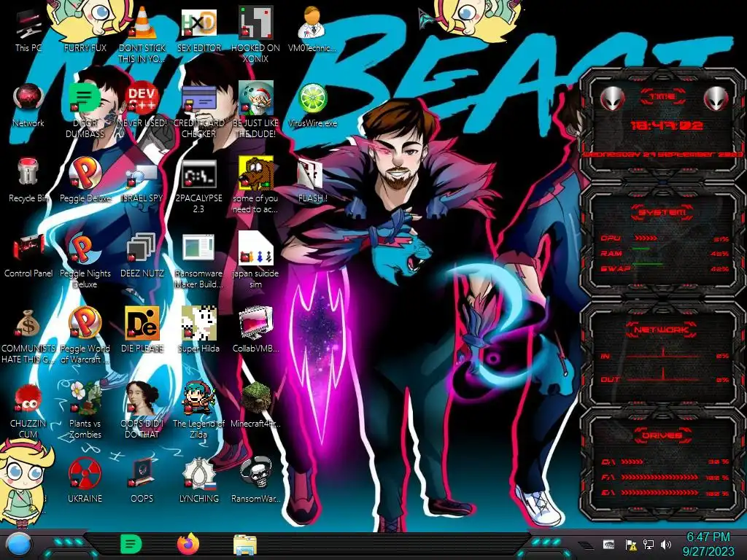Click the RAM usage bar in SYSTEM panel
Image resolution: width=747 pixels, height=560 pixels.
[640, 249]
